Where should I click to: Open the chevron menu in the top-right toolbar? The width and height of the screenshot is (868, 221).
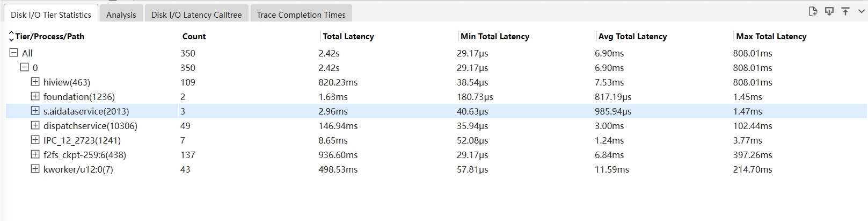pos(862,11)
